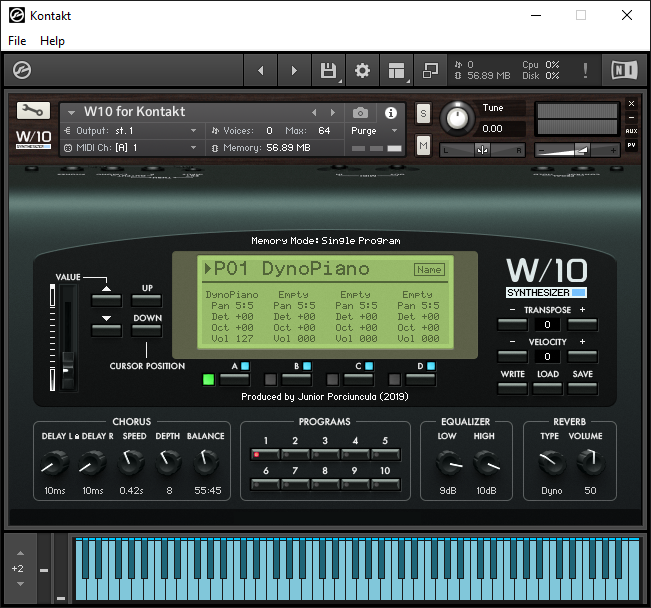
Task: Click the WRITE button
Action: click(512, 388)
